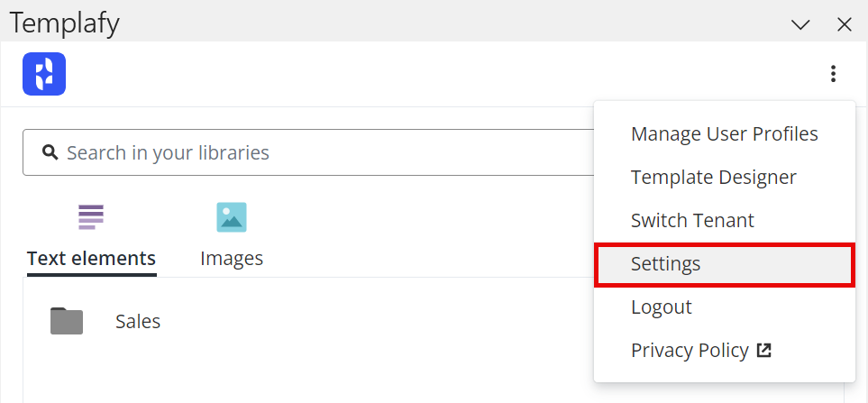This screenshot has width=868, height=403.
Task: Click the Sales folder icon
Action: [67, 321]
